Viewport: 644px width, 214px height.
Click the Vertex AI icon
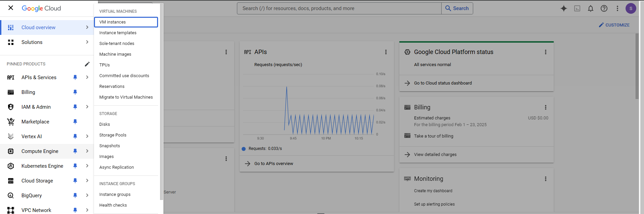[11, 137]
